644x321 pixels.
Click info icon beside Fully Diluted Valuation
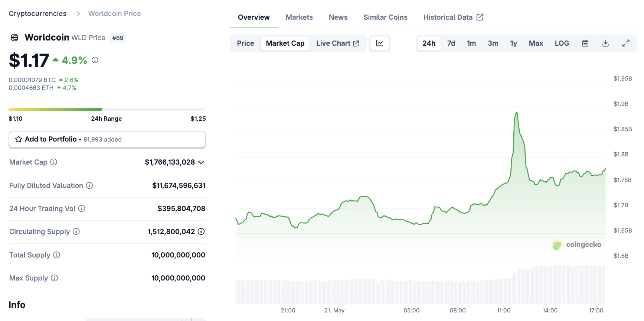(x=89, y=185)
